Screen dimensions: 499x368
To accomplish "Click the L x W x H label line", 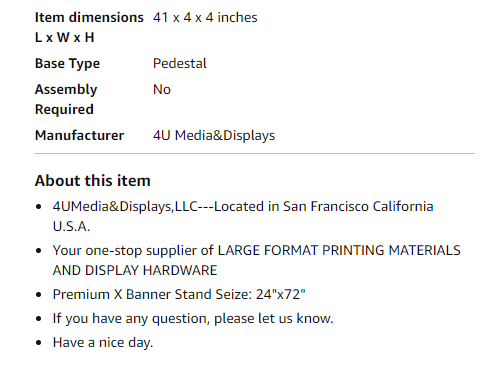I will tap(65, 38).
